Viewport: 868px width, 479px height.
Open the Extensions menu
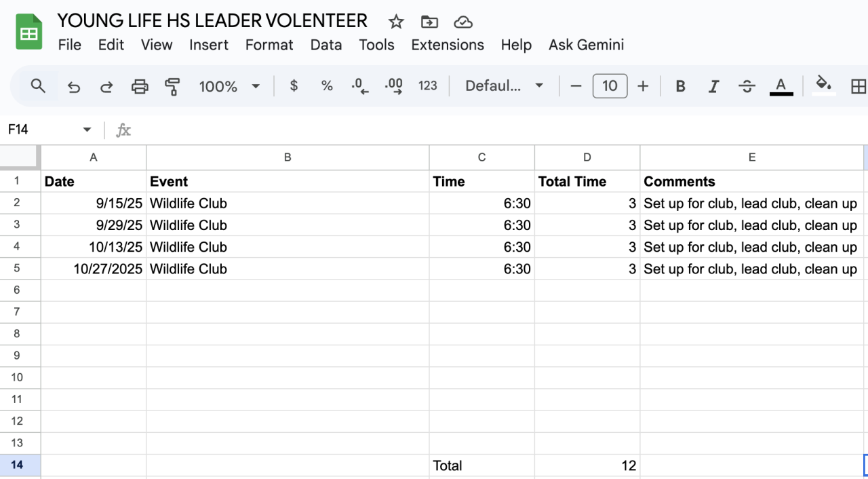point(448,45)
